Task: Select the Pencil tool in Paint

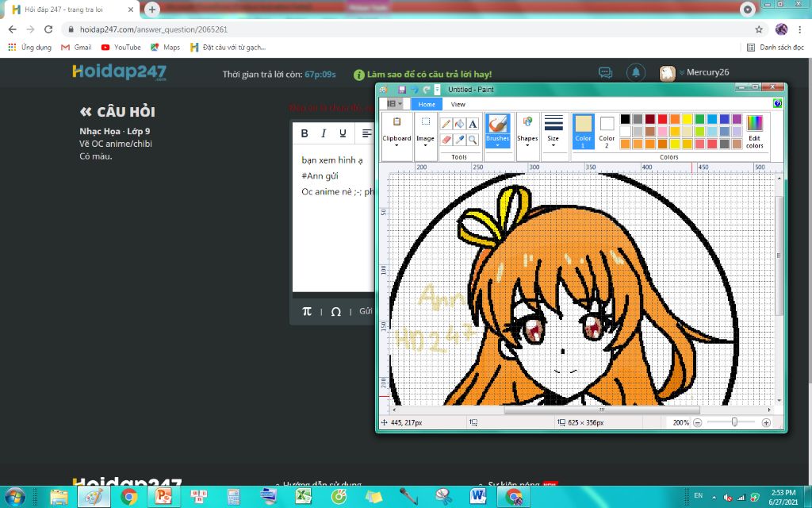Action: pos(446,124)
